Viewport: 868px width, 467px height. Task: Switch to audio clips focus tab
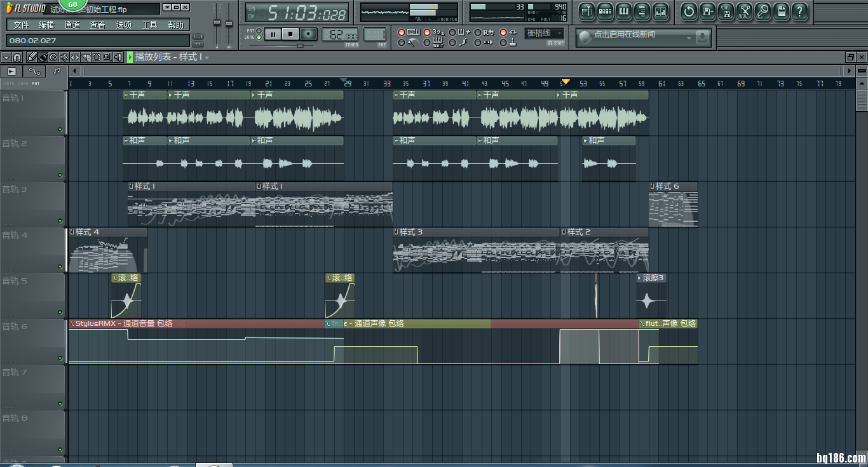point(11,71)
